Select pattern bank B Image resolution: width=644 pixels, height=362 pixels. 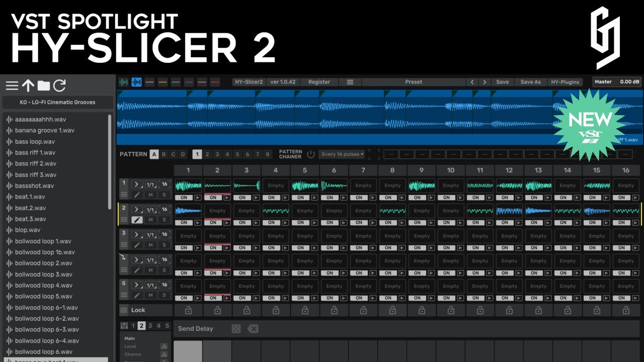tap(164, 154)
